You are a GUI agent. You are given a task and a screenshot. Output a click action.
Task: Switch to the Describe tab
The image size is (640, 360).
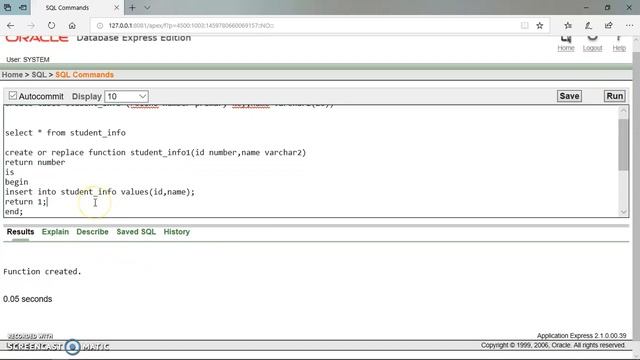click(92, 232)
